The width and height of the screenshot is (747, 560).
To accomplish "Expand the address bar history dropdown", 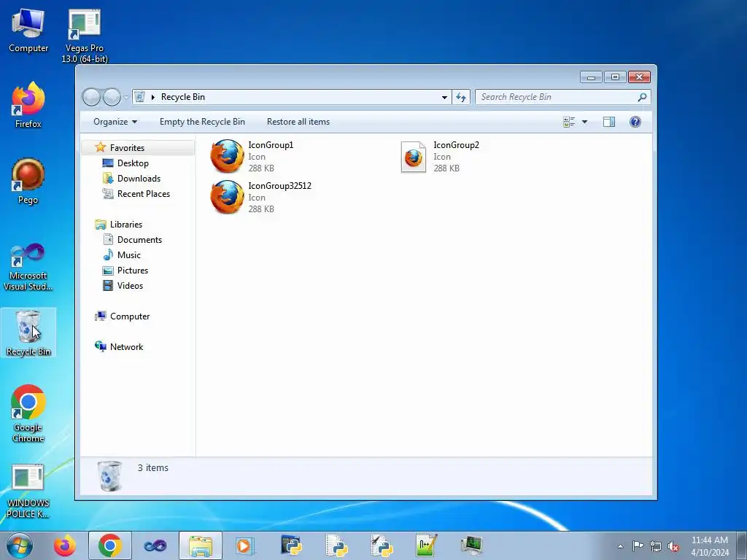I will tap(444, 97).
